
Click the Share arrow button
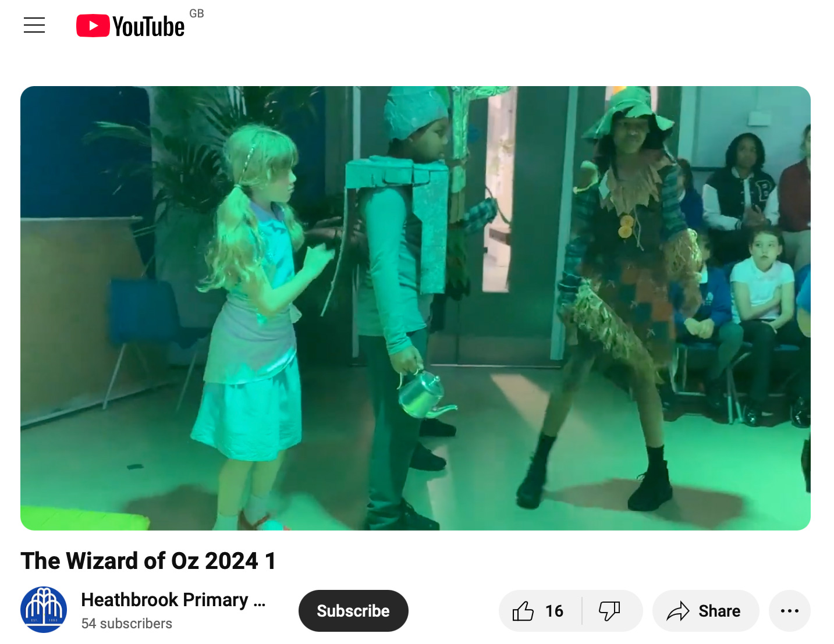705,611
